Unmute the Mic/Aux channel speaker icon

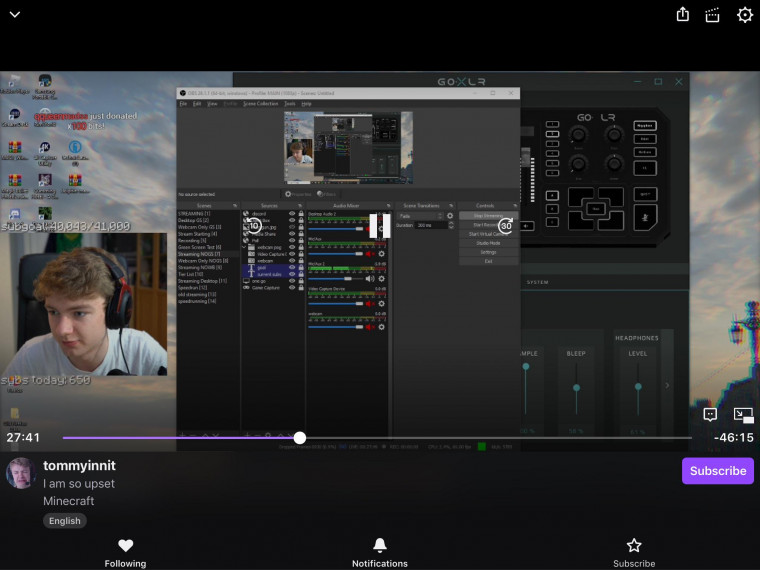pos(370,253)
